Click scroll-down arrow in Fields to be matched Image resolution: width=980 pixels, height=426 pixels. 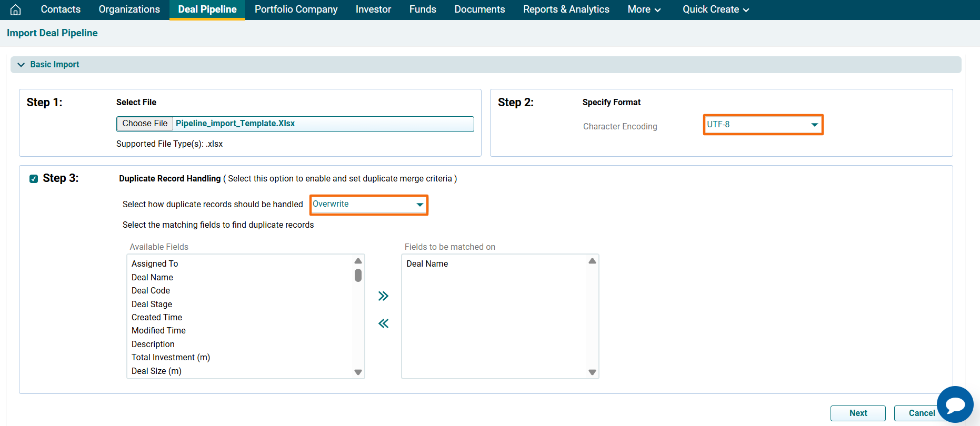click(x=592, y=372)
